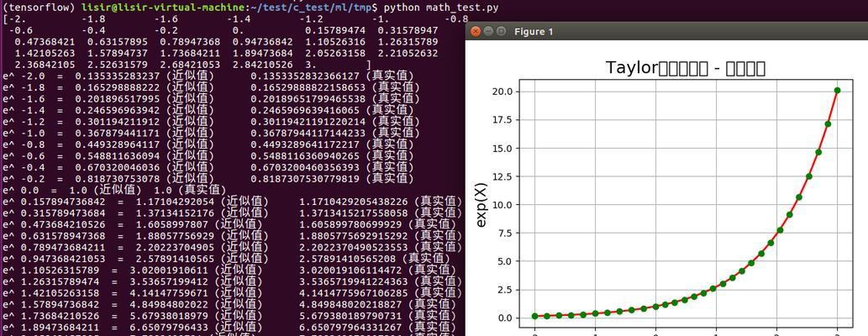
Task: Click true value 0.6703200460356393
Action: (x=306, y=168)
